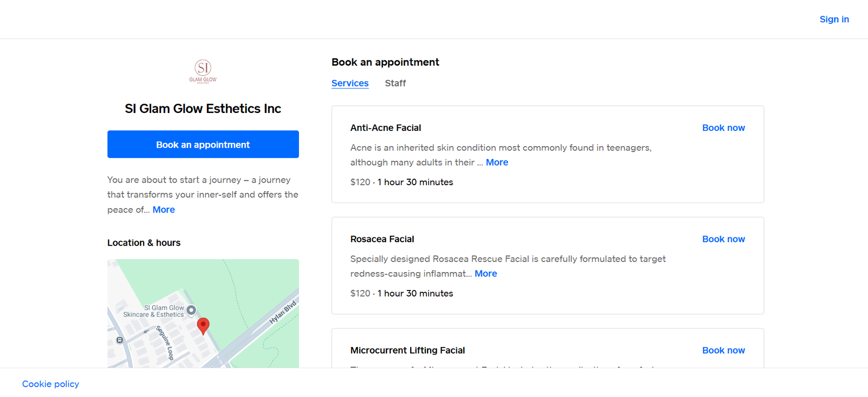Click the gray SI Glam Glow map marker
The image size is (868, 397).
tap(191, 310)
